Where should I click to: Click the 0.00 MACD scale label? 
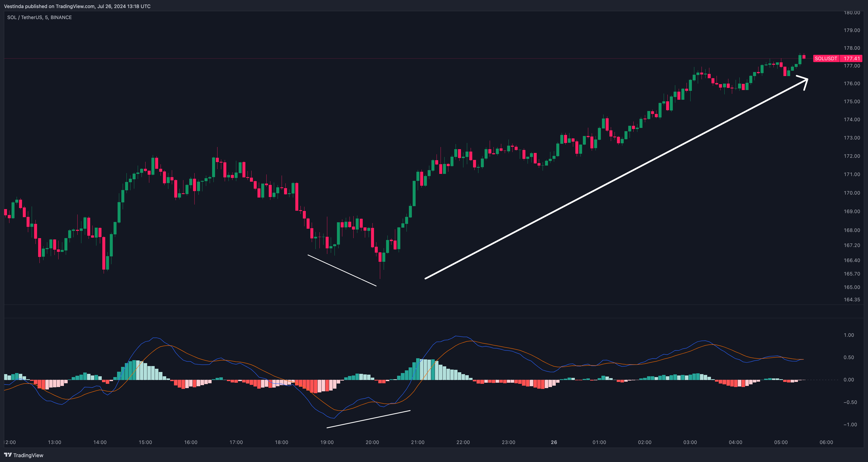849,379
